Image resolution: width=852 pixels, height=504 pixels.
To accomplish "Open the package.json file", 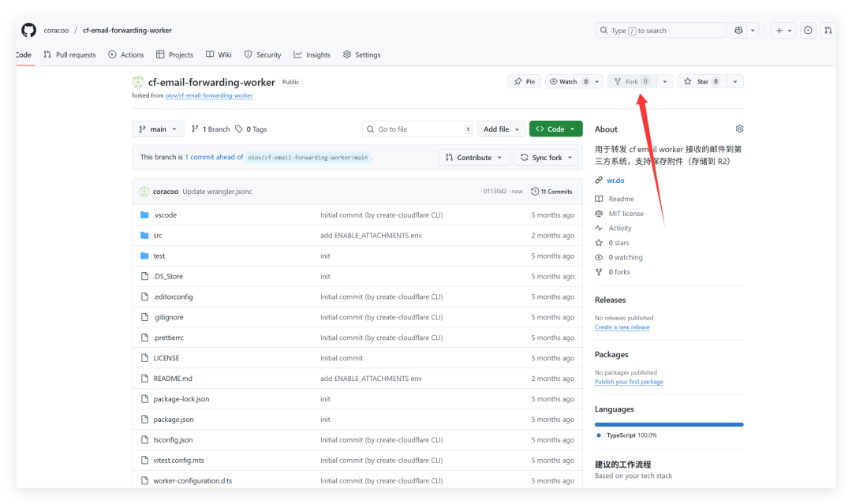I will point(174,420).
